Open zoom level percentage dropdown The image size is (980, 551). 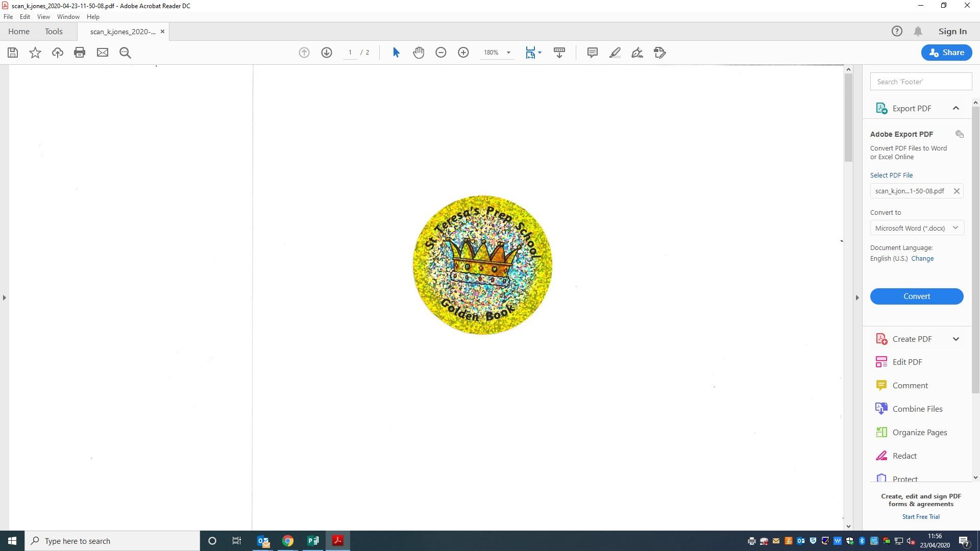click(x=508, y=53)
